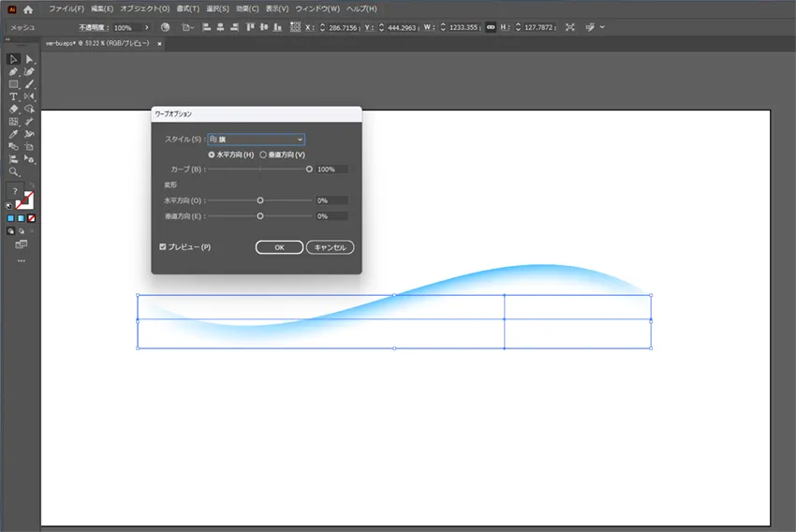796x532 pixels.
Task: Select the Type tool
Action: [x=14, y=96]
